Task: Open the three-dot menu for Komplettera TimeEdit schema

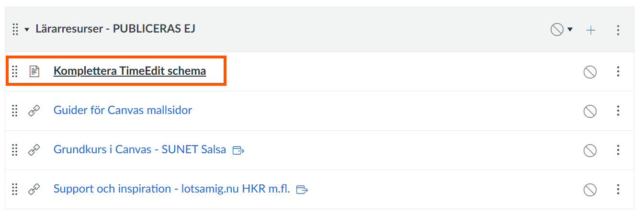Action: pos(618,72)
